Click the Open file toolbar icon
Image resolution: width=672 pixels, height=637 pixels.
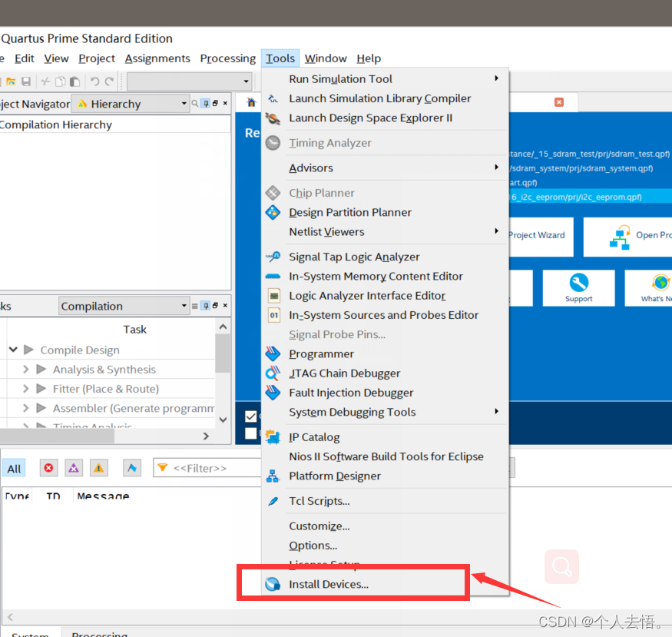click(x=11, y=81)
